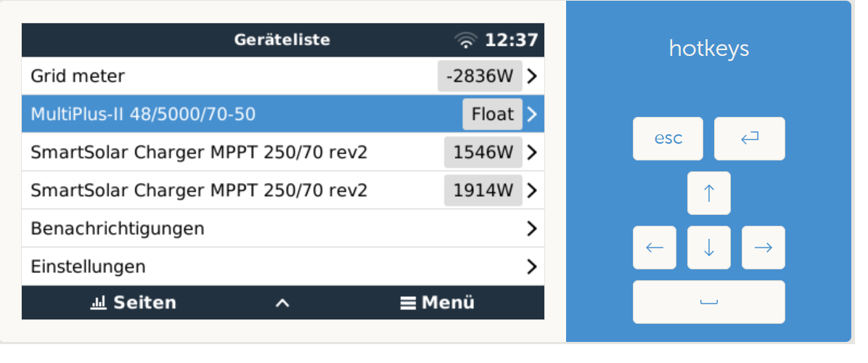This screenshot has width=868, height=363.
Task: Open the Seiten pages view
Action: click(x=133, y=303)
